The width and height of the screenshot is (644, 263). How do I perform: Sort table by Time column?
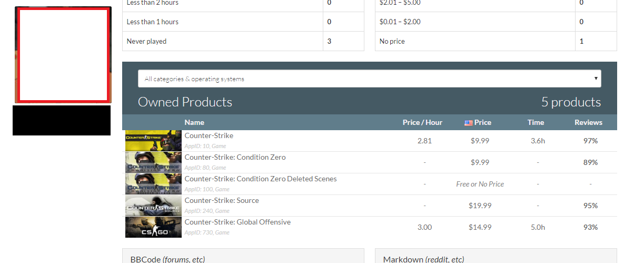(x=536, y=122)
